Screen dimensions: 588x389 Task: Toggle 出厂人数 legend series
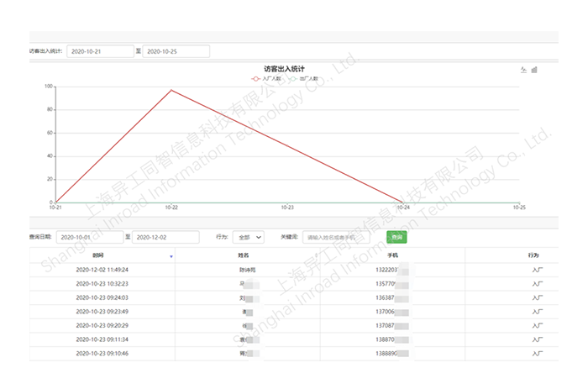point(302,78)
